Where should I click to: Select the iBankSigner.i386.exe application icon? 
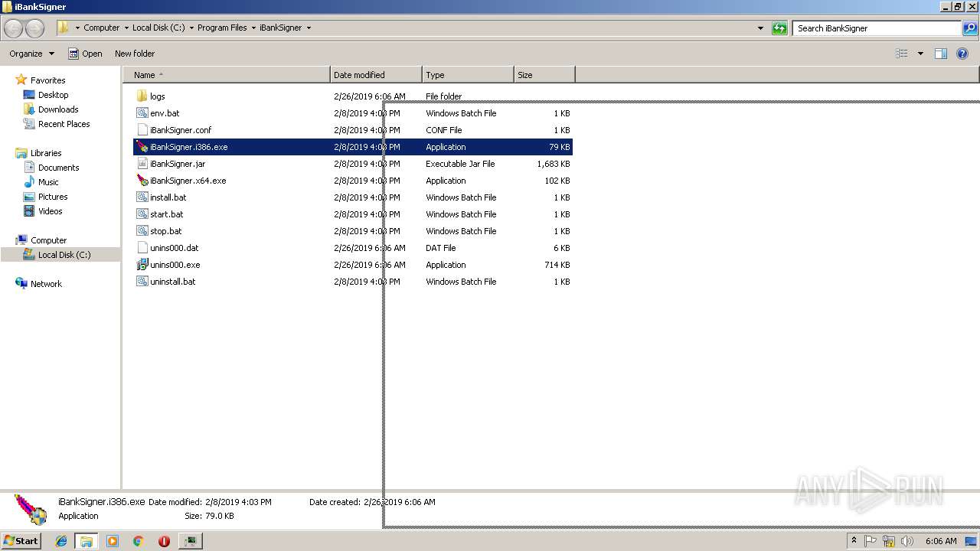pyautogui.click(x=142, y=147)
